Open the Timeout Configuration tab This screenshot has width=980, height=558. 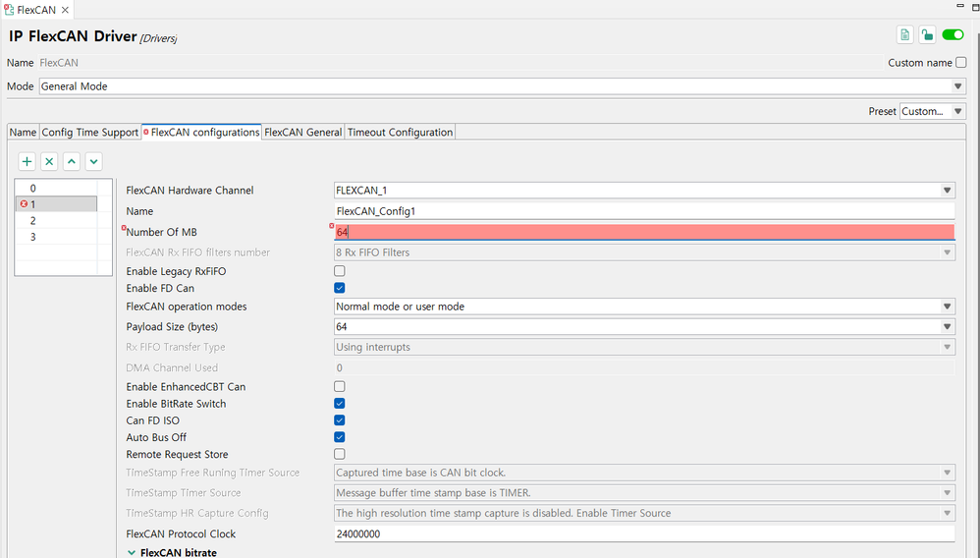pyautogui.click(x=400, y=133)
